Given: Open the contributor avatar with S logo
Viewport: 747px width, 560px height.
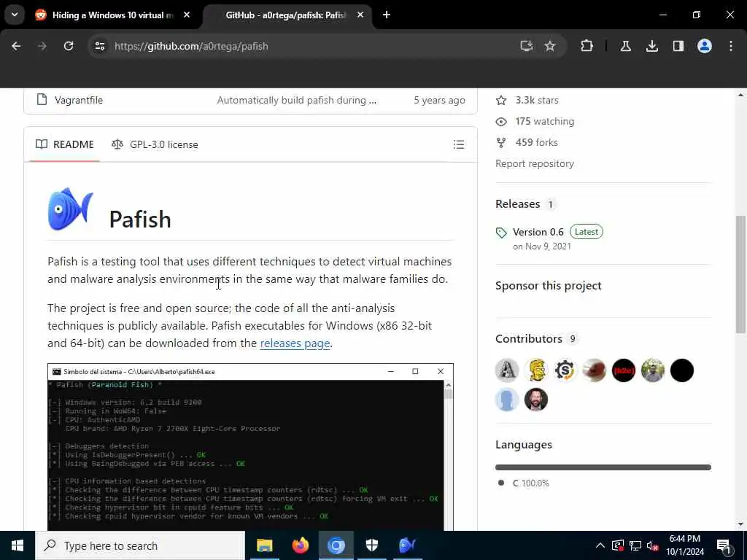Looking at the screenshot, I should point(565,370).
